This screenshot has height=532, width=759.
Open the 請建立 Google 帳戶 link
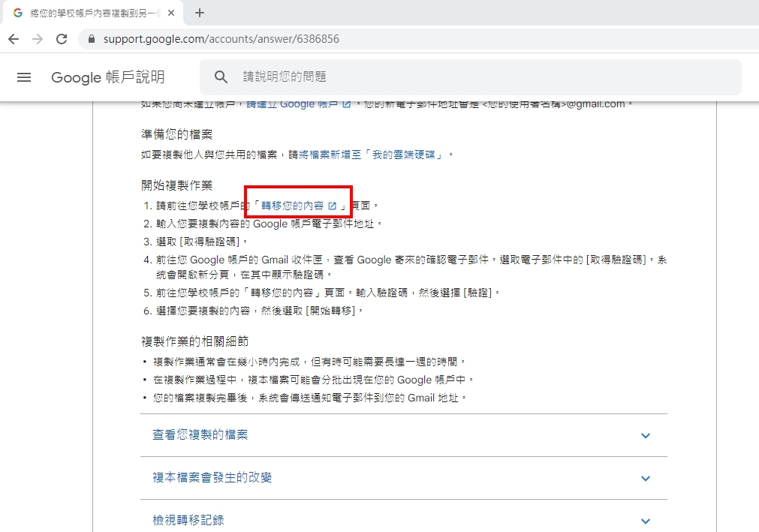299,104
